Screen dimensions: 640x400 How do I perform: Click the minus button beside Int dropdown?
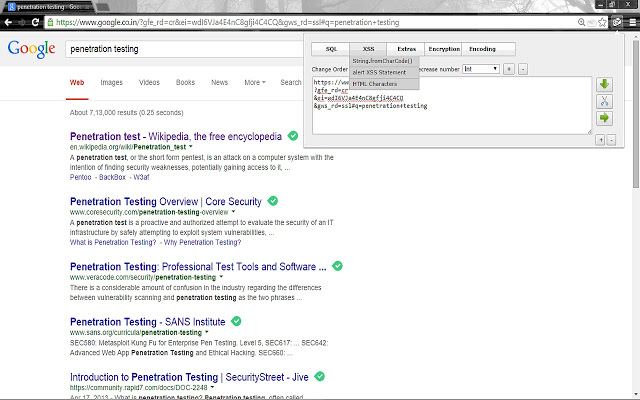coord(523,69)
